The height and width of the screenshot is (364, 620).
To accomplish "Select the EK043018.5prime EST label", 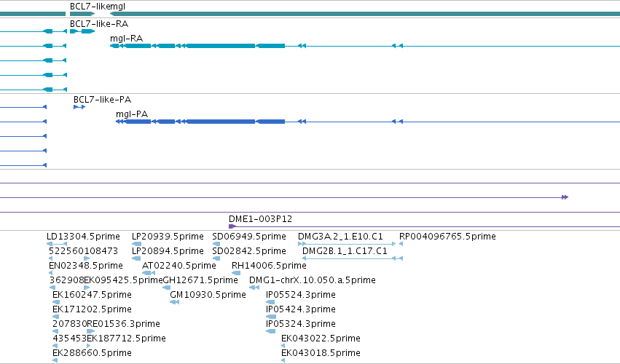I will tap(321, 353).
